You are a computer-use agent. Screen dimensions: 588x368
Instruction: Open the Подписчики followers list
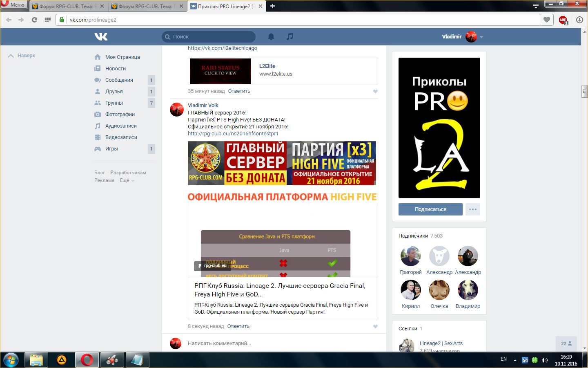(413, 236)
